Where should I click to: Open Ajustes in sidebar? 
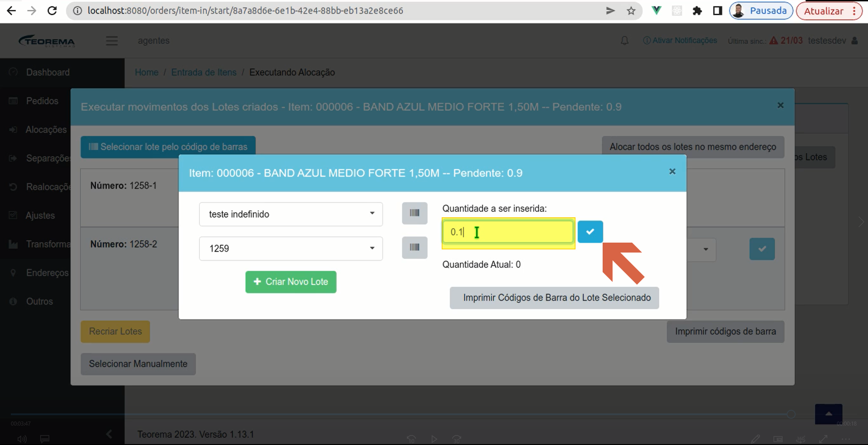[40, 215]
